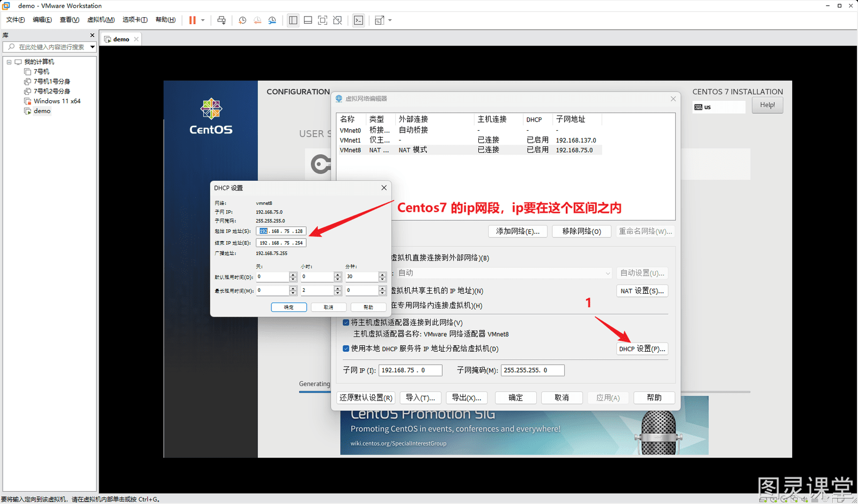Click the 子网 IP input field

410,370
